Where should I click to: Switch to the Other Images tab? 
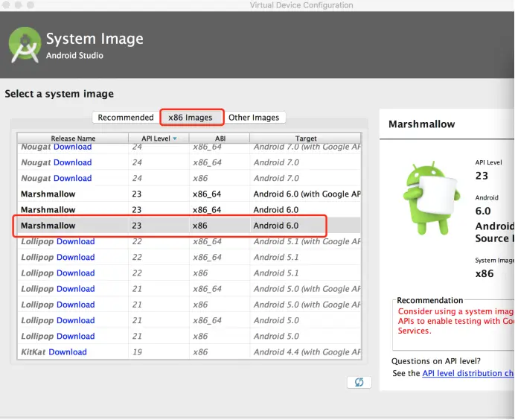[x=254, y=118]
